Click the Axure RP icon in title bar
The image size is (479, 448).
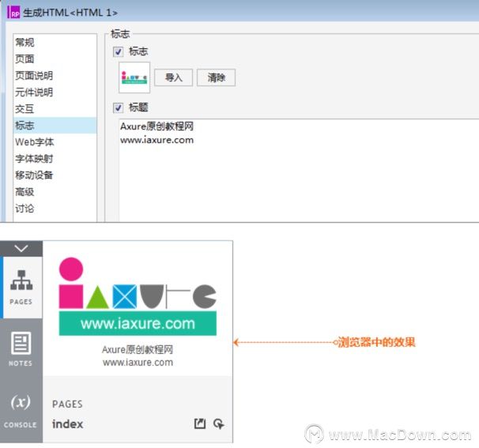click(x=13, y=13)
